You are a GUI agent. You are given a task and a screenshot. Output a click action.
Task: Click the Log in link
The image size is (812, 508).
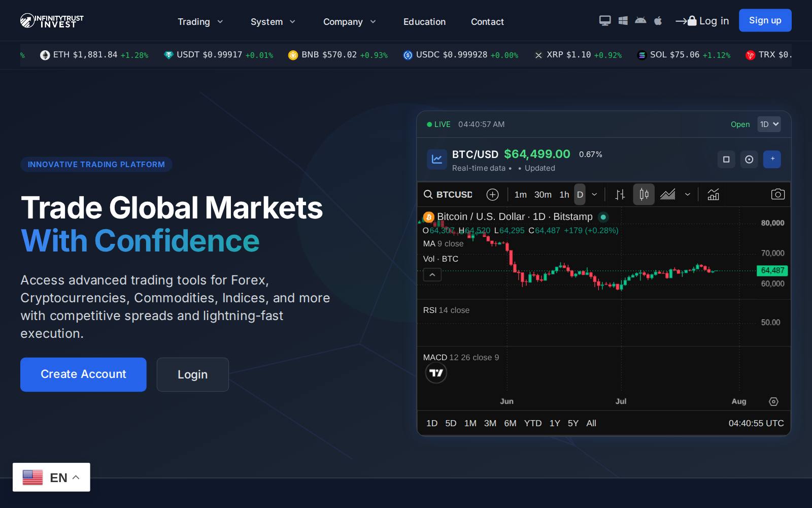702,21
